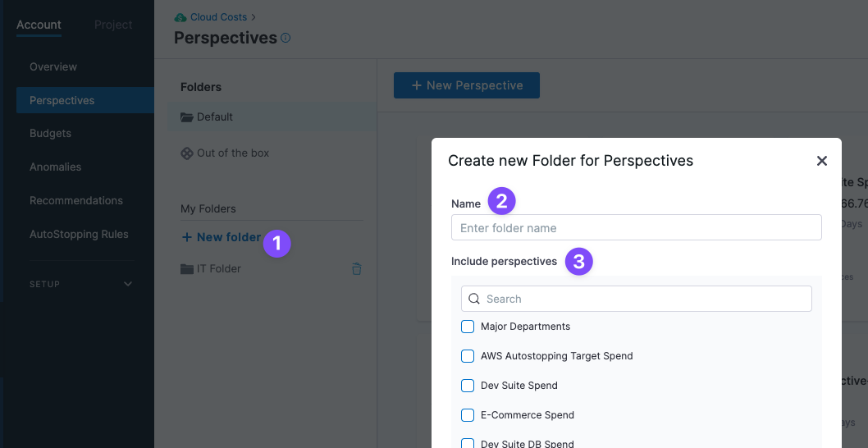Tick AWS Autostopping Target Spend checkbox

click(x=468, y=356)
